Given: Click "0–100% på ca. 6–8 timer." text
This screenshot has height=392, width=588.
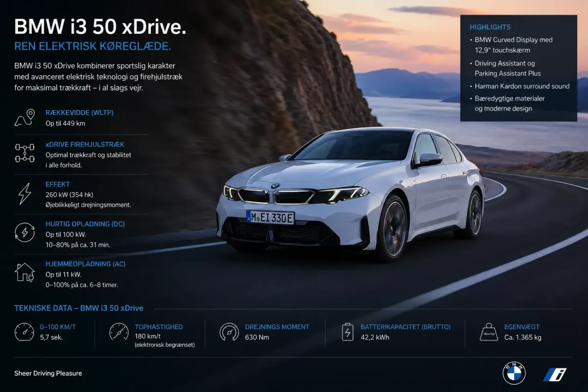Looking at the screenshot, I should [82, 285].
